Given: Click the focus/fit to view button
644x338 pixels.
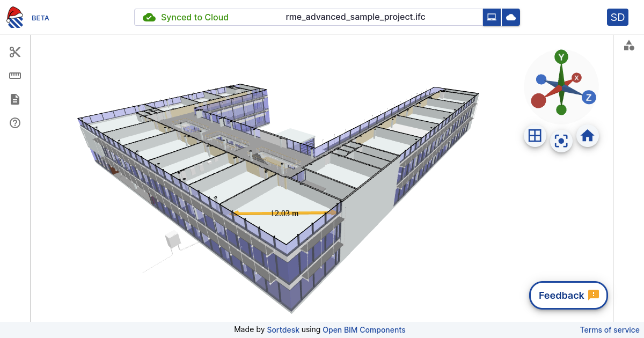Looking at the screenshot, I should (x=561, y=141).
